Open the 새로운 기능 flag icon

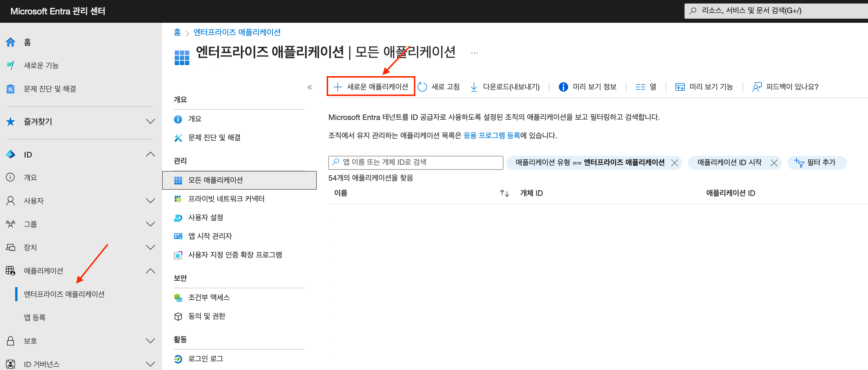[x=10, y=65]
